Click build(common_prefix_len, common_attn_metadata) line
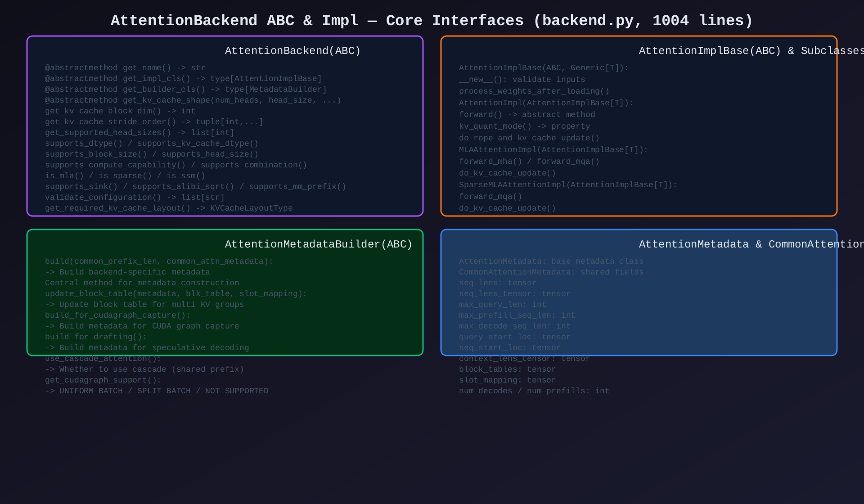 (x=159, y=261)
